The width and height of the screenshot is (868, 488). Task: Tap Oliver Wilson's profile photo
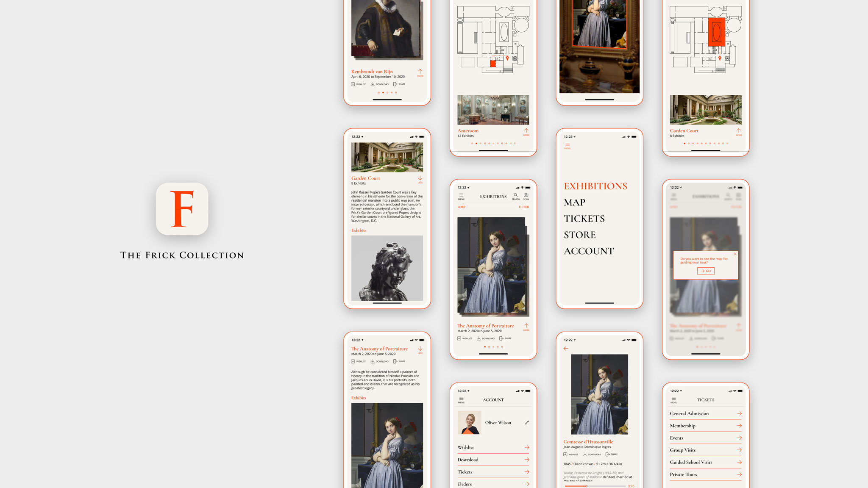470,422
